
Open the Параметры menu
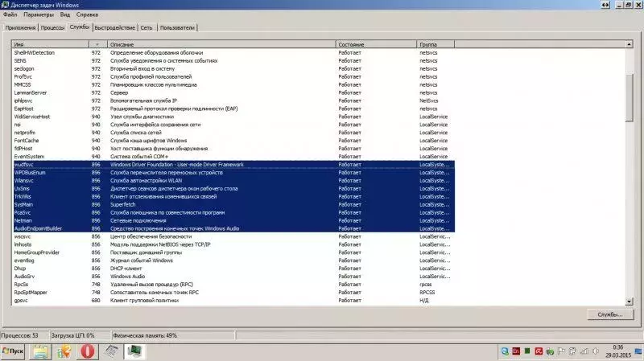39,14
